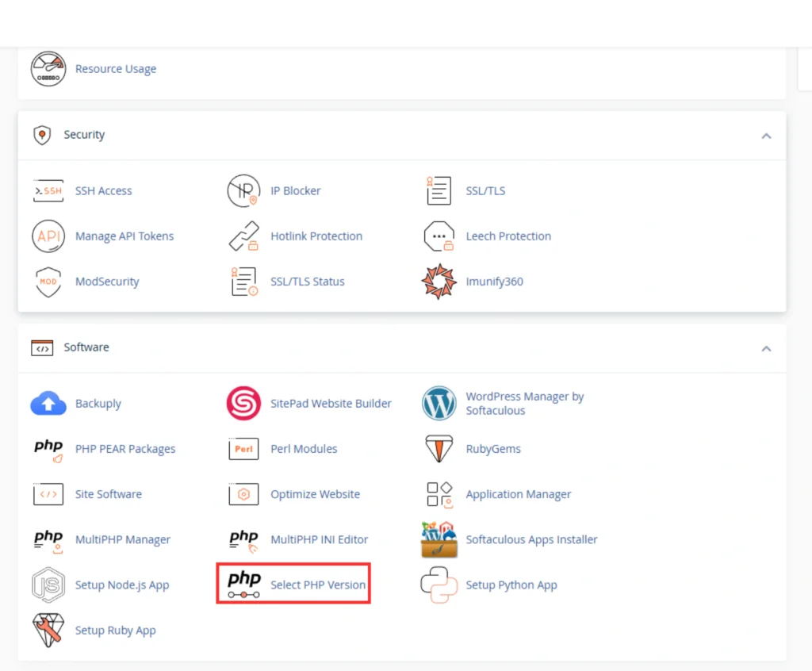Open MultiPHP INI Editor link
This screenshot has height=671, width=812.
pos(320,539)
